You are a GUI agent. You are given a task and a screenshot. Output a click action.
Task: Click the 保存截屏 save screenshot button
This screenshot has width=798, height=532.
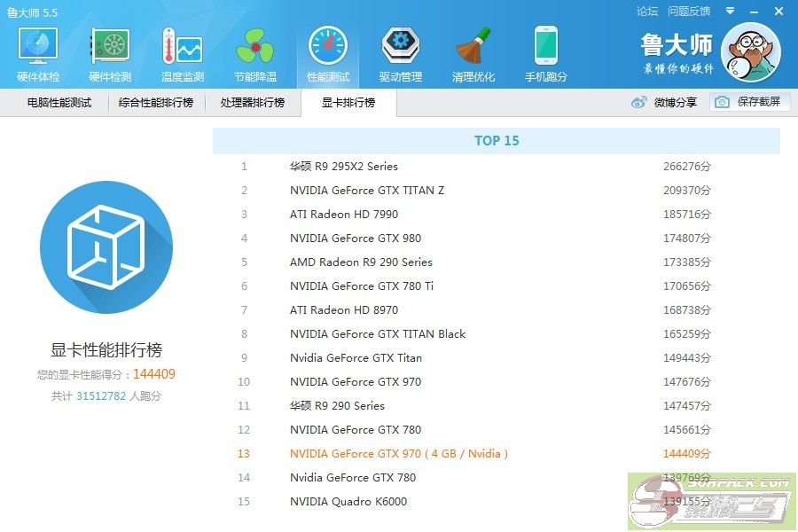click(x=750, y=102)
